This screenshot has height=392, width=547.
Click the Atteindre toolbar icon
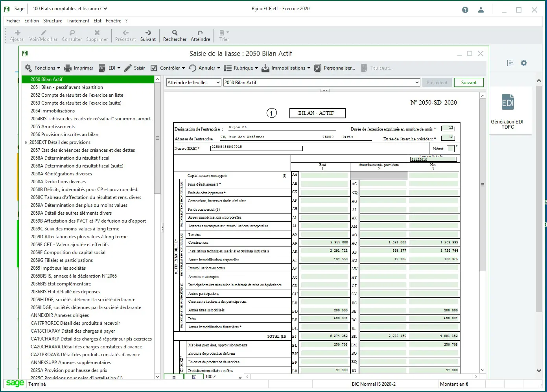[200, 33]
